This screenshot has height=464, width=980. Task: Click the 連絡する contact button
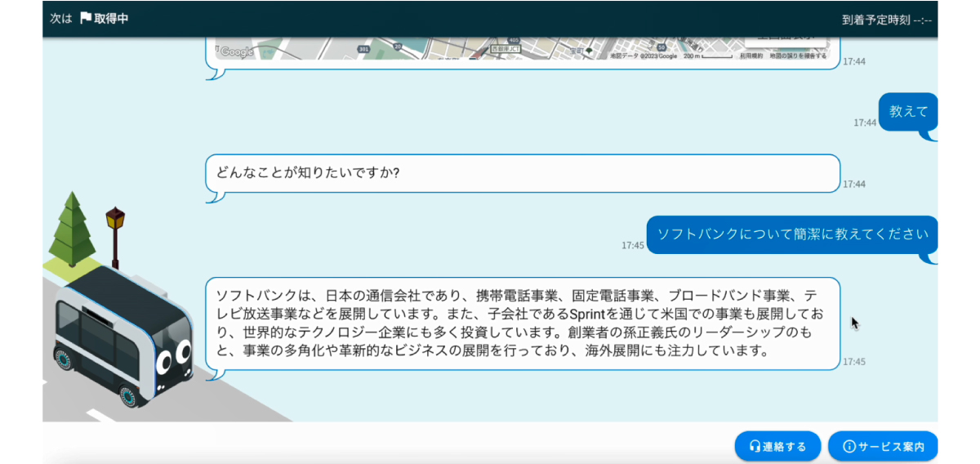(777, 446)
